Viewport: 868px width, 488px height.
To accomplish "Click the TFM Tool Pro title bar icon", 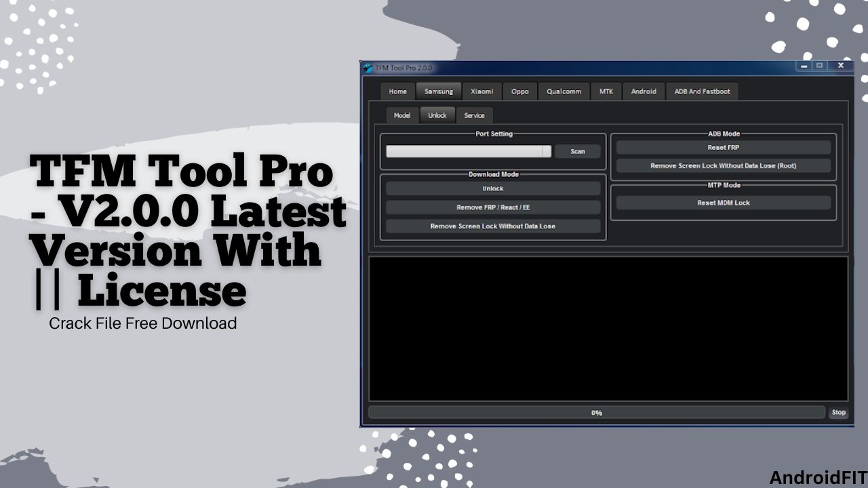I will pyautogui.click(x=368, y=68).
